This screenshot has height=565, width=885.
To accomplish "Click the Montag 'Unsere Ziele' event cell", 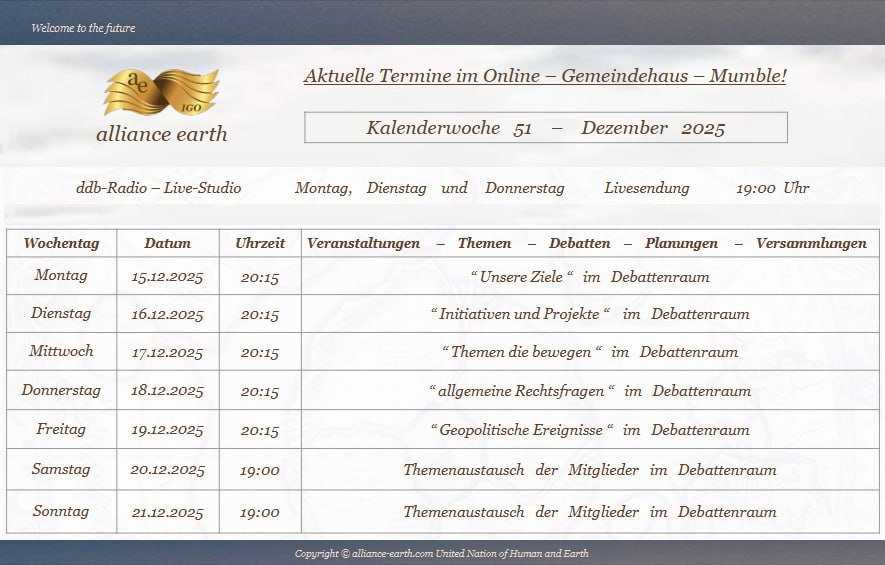I will (590, 277).
